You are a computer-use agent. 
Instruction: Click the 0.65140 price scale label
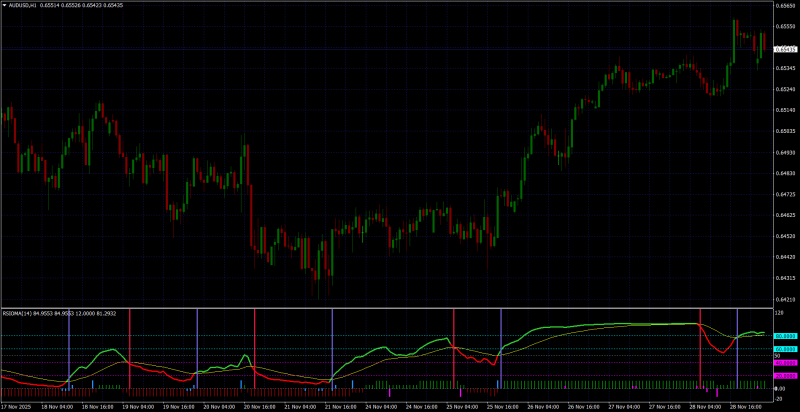[x=784, y=110]
